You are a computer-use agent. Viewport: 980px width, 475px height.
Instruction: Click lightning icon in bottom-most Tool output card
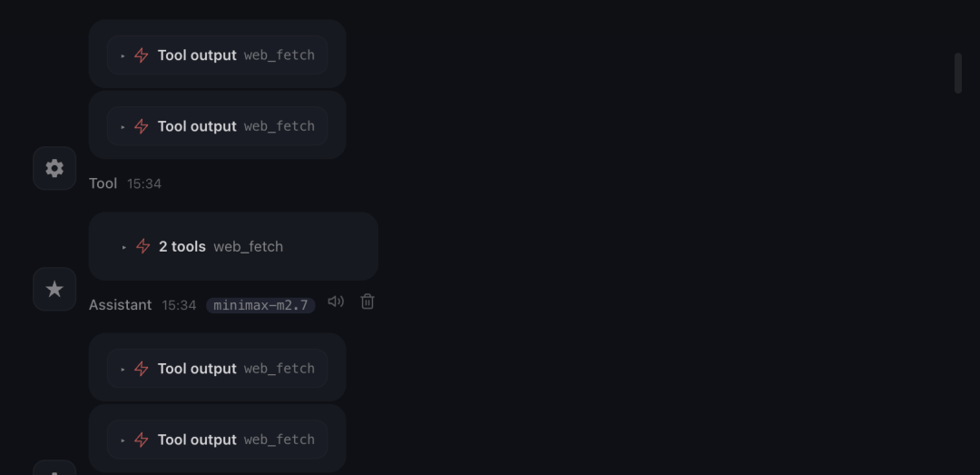pos(142,440)
